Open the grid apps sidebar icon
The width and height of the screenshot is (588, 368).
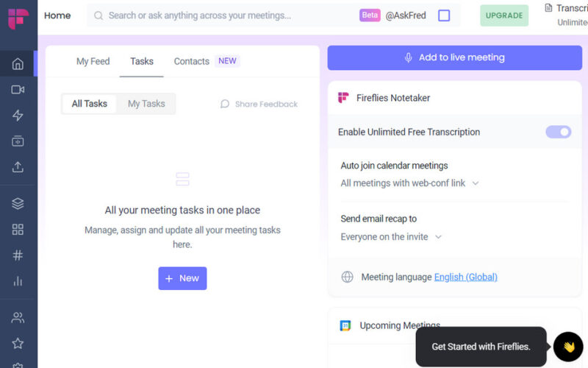[x=18, y=230]
